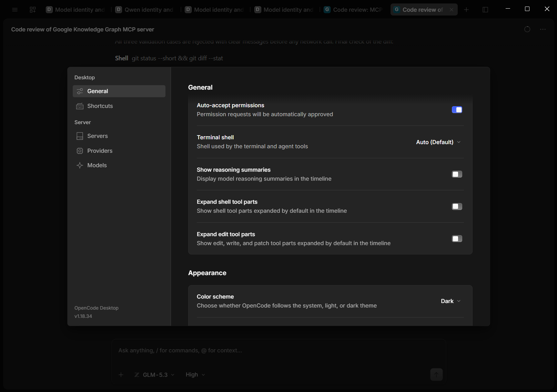Screen dimensions: 557x392
Task: Open the High reasoning effort dropdown
Action: point(195,375)
